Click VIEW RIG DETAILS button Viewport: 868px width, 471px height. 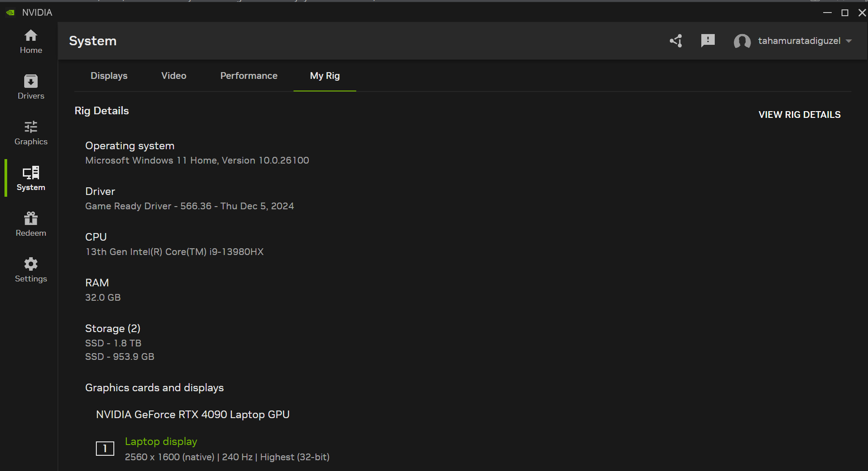(799, 115)
